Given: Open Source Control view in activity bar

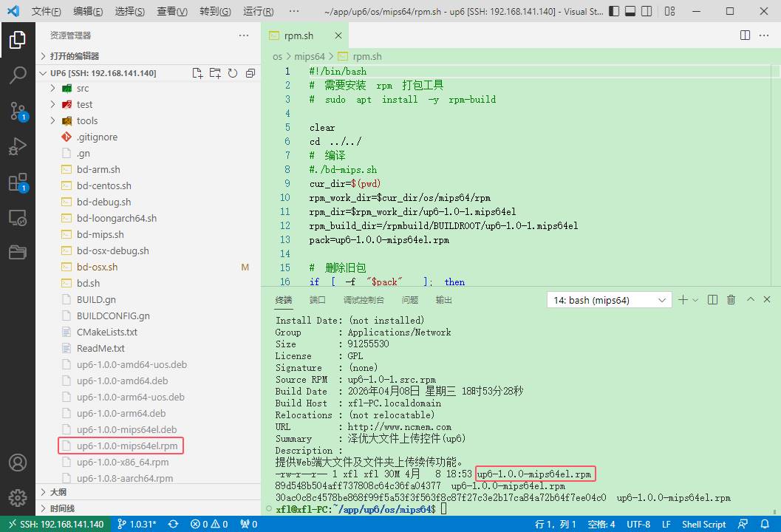Looking at the screenshot, I should pos(18,111).
